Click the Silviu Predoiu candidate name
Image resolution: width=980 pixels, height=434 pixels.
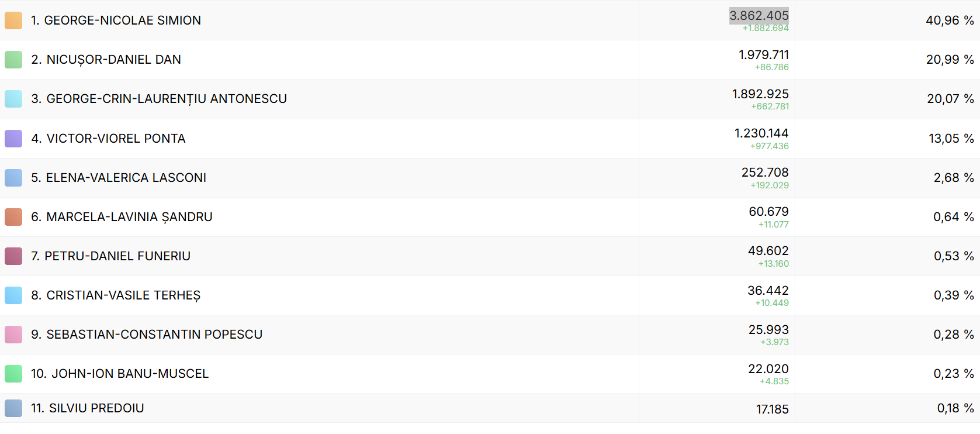[x=88, y=408]
